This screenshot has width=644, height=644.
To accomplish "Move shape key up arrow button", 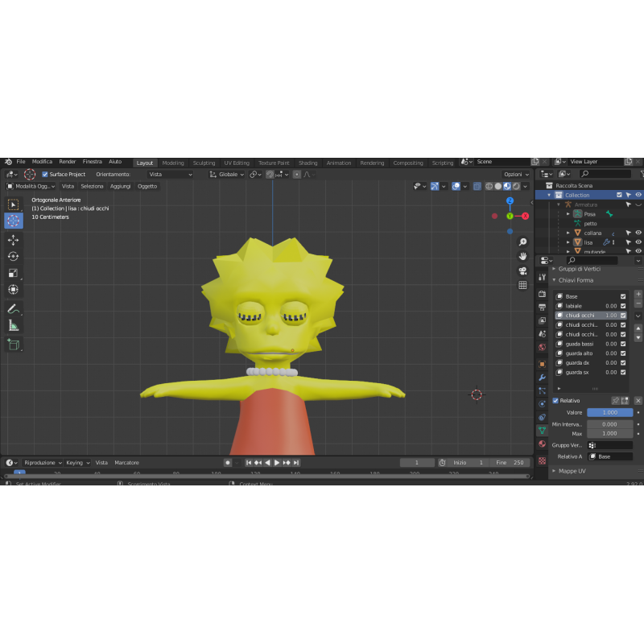I will (638, 328).
